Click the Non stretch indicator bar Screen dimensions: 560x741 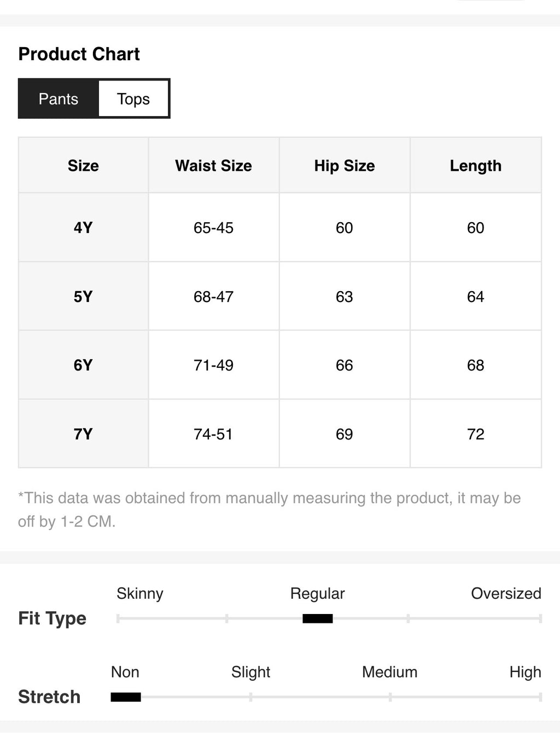pyautogui.click(x=126, y=697)
